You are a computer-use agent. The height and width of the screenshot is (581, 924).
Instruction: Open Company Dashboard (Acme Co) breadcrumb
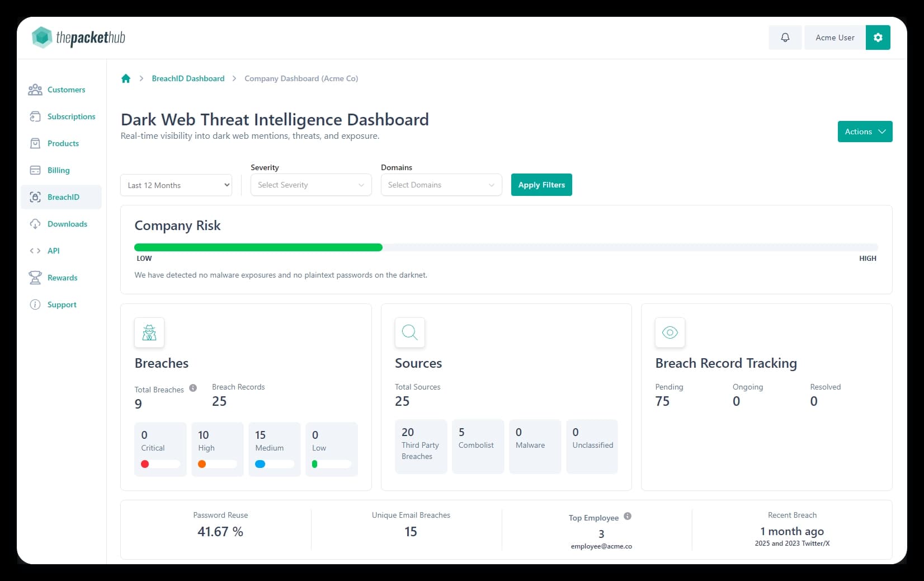point(301,78)
